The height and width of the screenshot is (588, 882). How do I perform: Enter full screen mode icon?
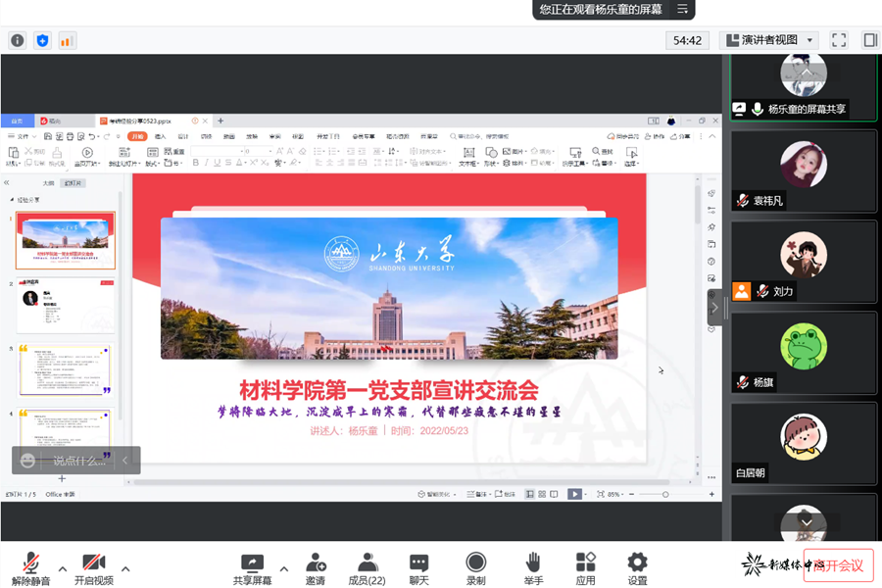pyautogui.click(x=839, y=40)
